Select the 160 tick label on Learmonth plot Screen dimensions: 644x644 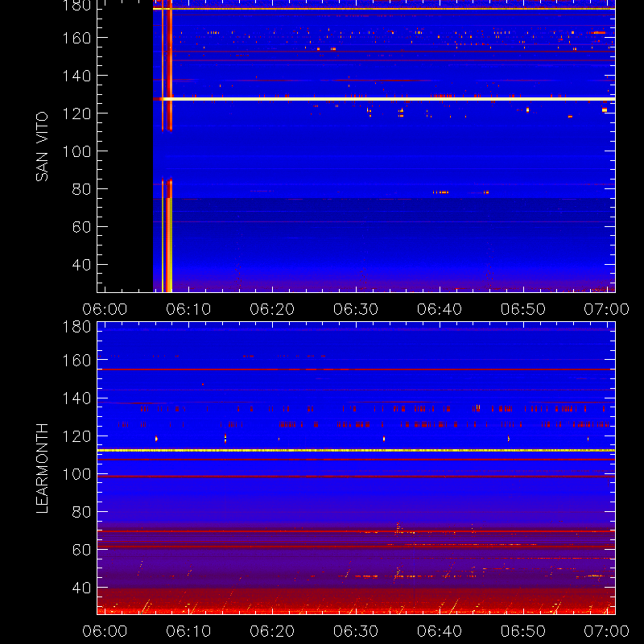pyautogui.click(x=76, y=361)
